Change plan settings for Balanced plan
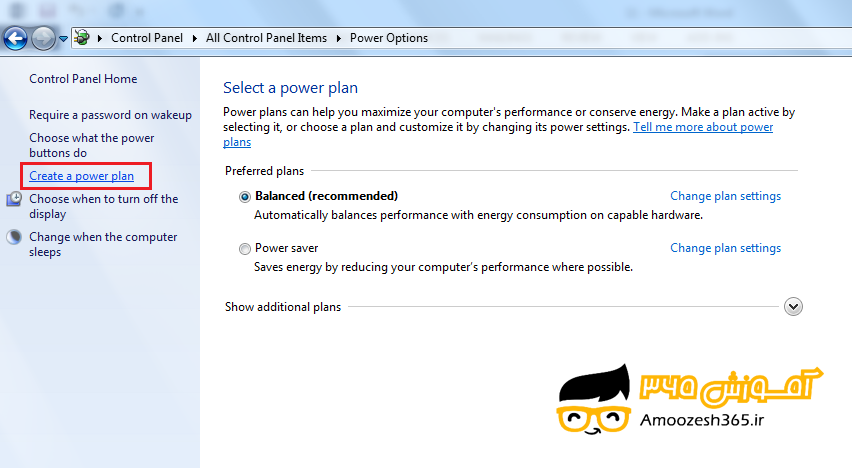The image size is (852, 468). [x=725, y=196]
